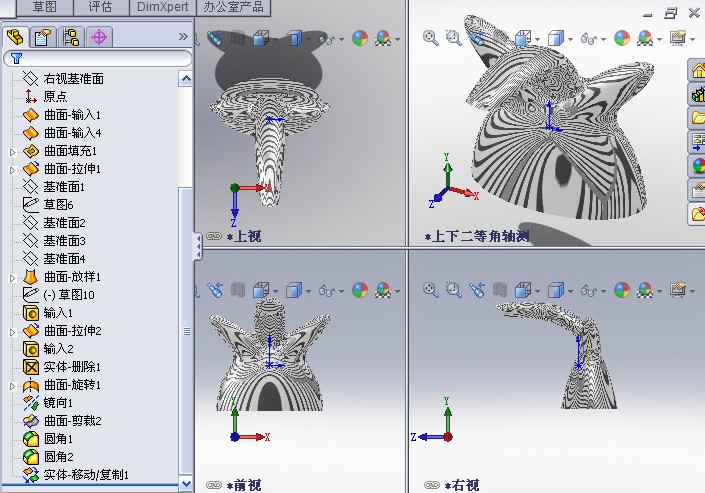The image size is (705, 493).
Task: Select the 输入1 imported body icon
Action: point(31,313)
